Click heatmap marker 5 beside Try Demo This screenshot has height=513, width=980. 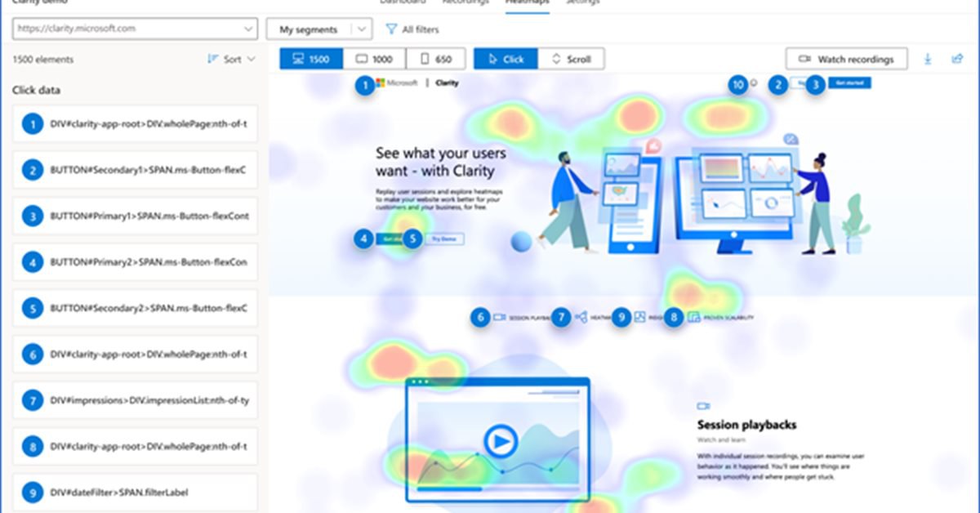point(413,239)
